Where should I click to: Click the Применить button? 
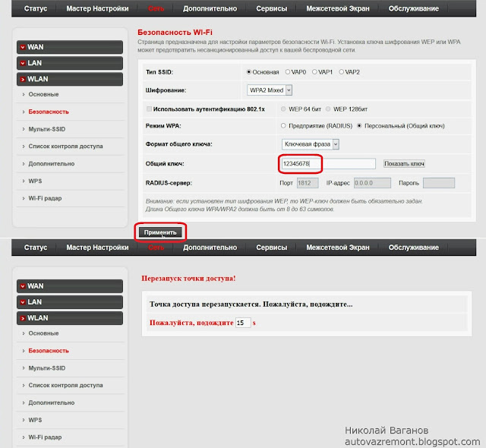160,232
